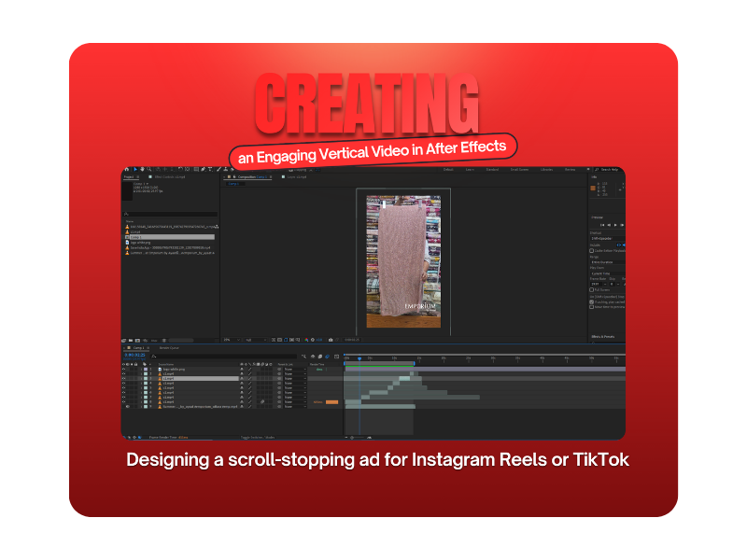Image resolution: width=747 pixels, height=560 pixels.
Task: Select the Rotation tool
Action: click(x=180, y=169)
